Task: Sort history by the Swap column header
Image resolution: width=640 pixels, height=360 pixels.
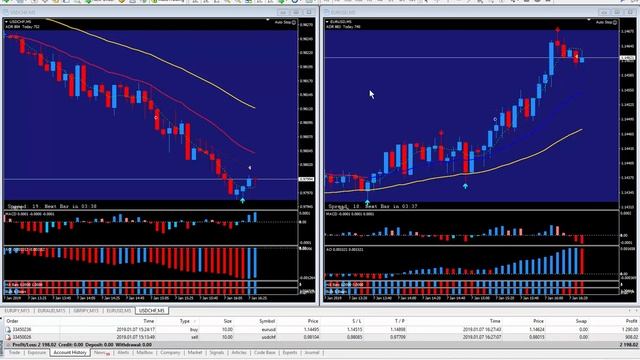Action: pos(581,321)
